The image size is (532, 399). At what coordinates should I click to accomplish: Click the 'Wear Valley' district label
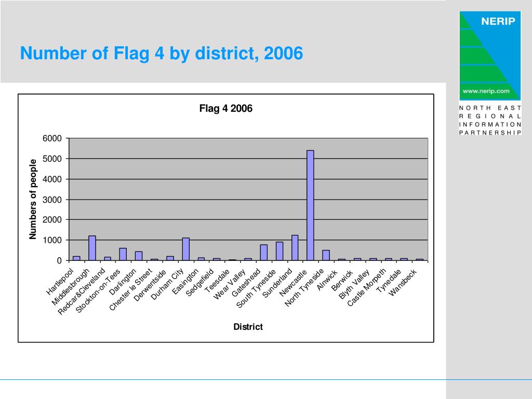point(229,285)
